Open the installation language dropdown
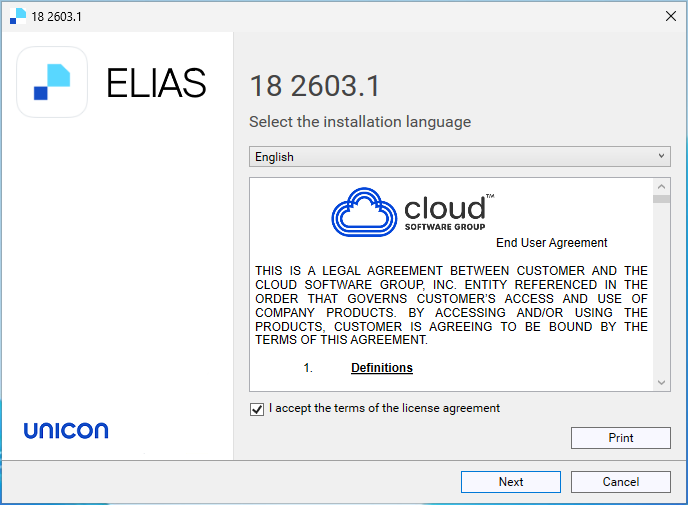Viewport: 688px width, 505px height. (x=459, y=157)
